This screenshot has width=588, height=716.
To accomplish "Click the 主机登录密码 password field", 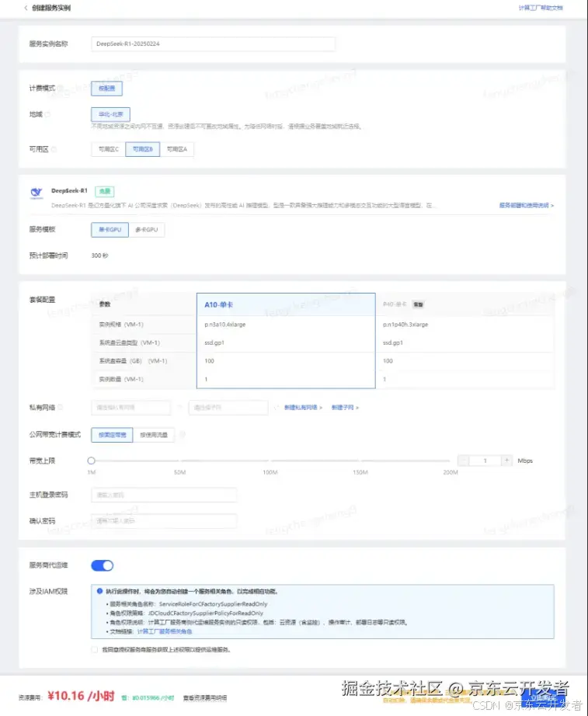I will pos(164,495).
